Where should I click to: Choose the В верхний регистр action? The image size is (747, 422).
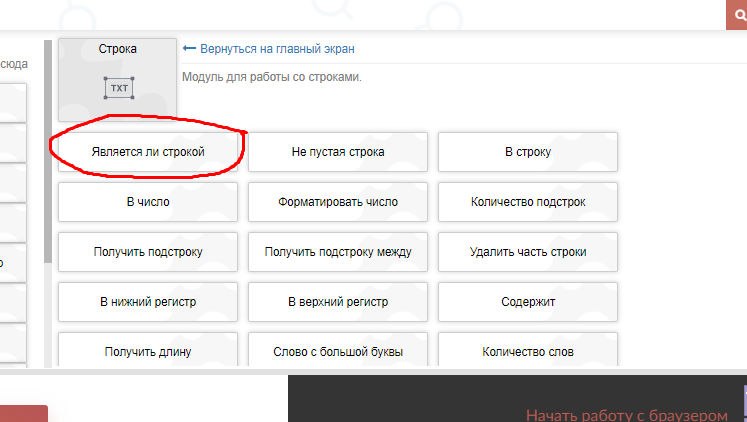(338, 302)
